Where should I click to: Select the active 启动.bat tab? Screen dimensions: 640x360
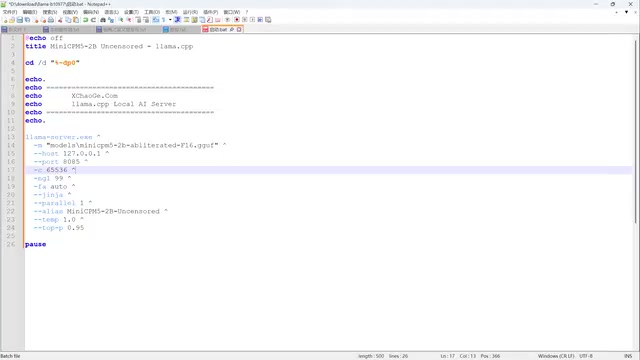(x=218, y=29)
